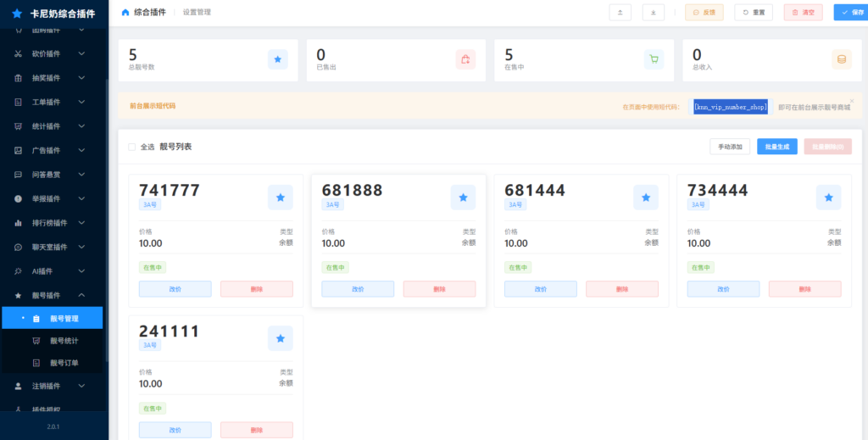Expand the AI插件 sidebar menu
The height and width of the screenshot is (440, 868).
pos(53,270)
